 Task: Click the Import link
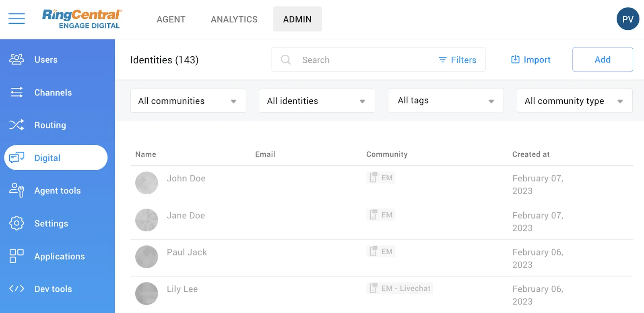coord(530,60)
